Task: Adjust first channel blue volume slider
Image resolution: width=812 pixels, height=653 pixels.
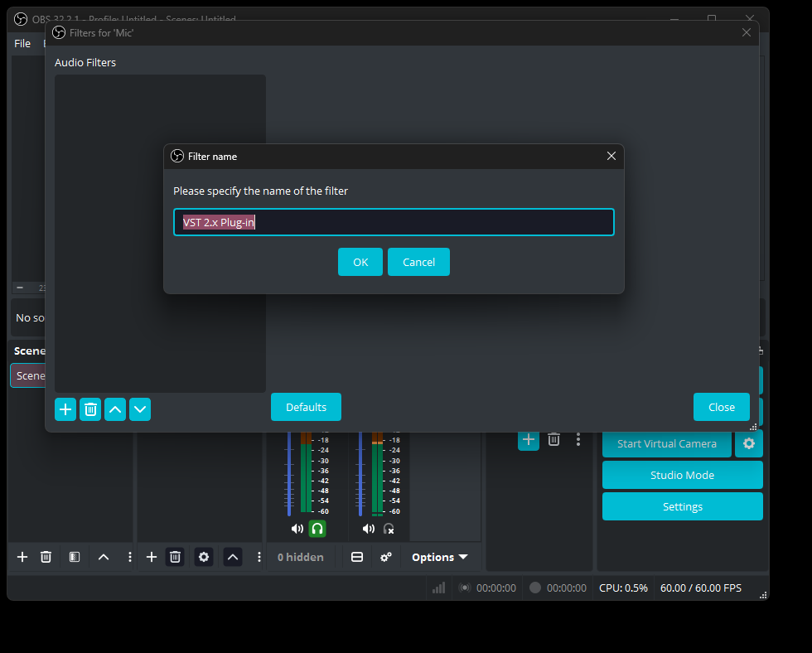Action: coord(289,474)
